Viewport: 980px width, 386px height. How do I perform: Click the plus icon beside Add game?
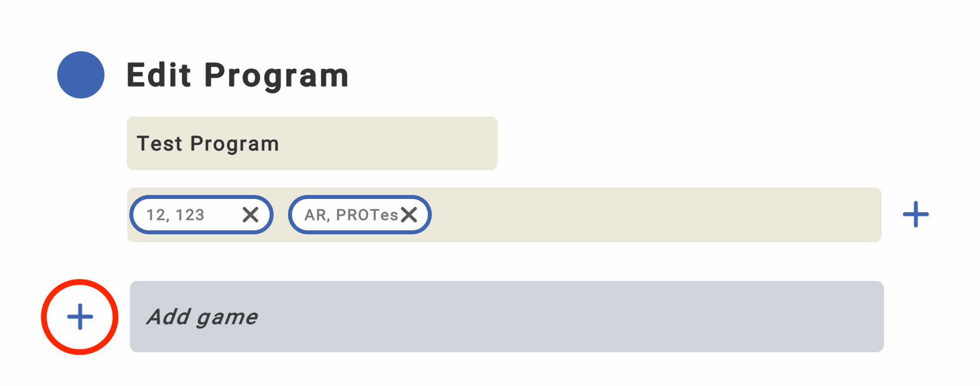[x=80, y=317]
